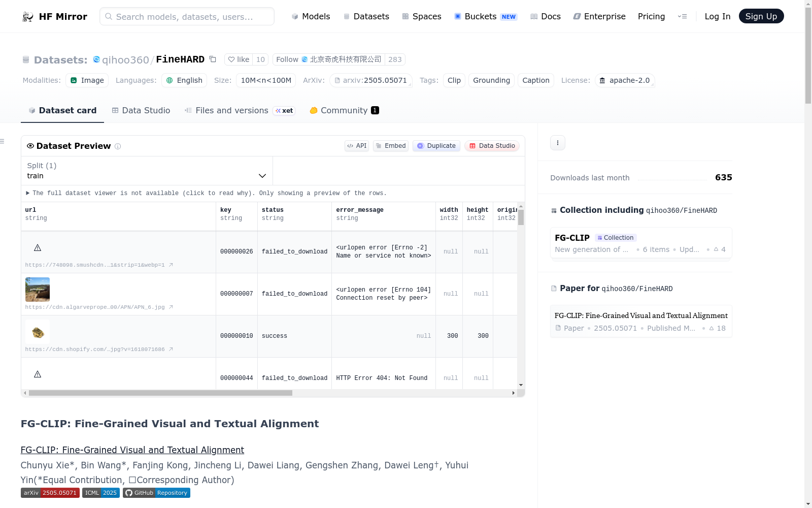The width and height of the screenshot is (812, 508).
Task: Open the Files and versions tab
Action: click(x=240, y=110)
